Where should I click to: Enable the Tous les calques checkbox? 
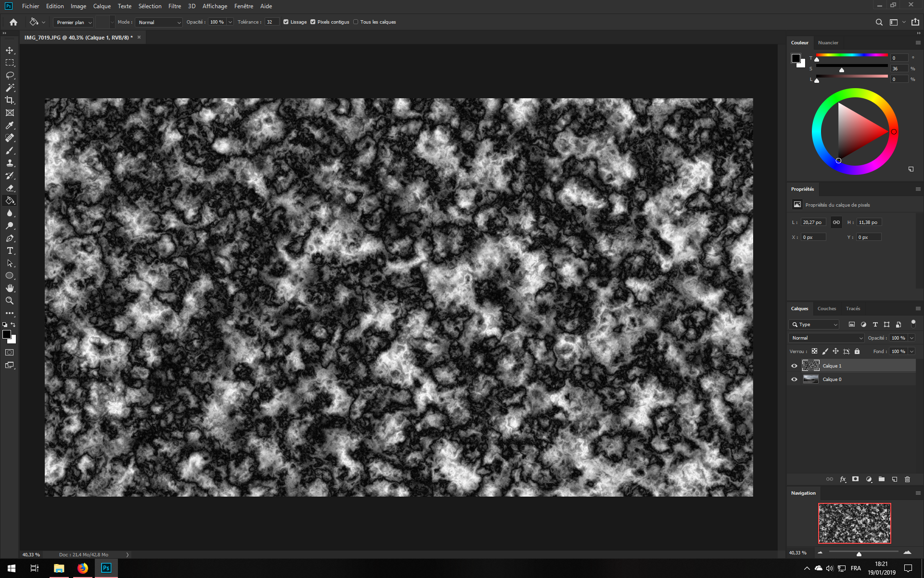coord(356,22)
